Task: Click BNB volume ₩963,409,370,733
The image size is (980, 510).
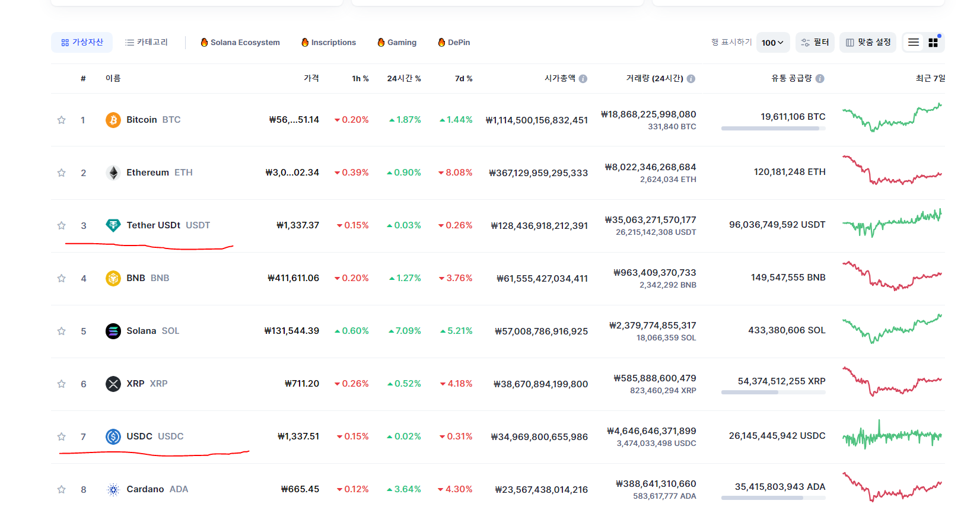Action: (x=655, y=273)
